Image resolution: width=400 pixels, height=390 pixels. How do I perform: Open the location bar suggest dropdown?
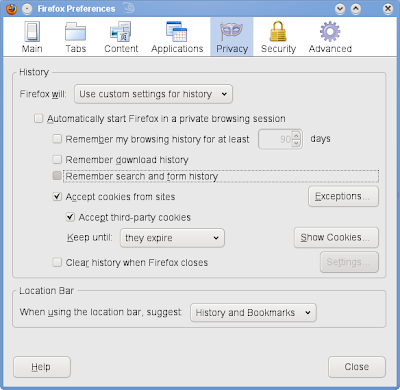point(253,312)
